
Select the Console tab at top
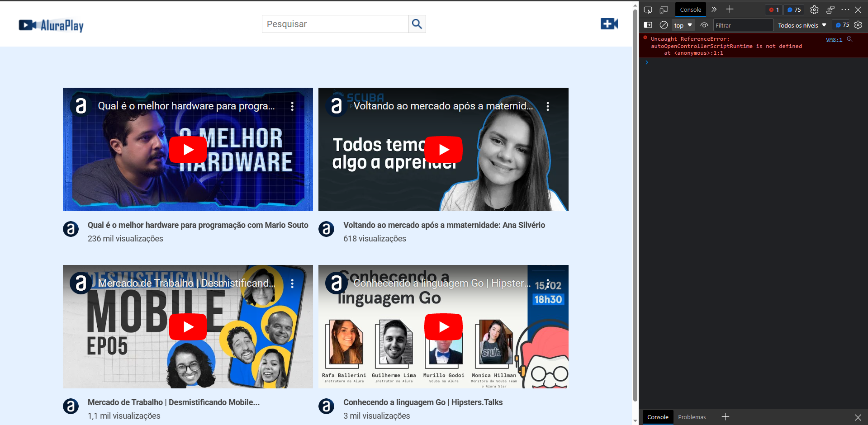coord(690,9)
